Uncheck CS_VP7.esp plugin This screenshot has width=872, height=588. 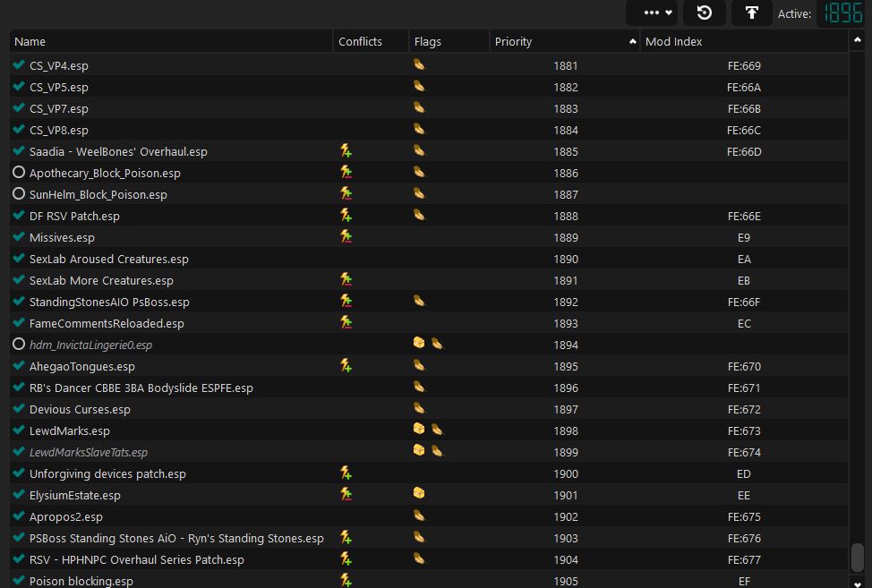pyautogui.click(x=18, y=108)
